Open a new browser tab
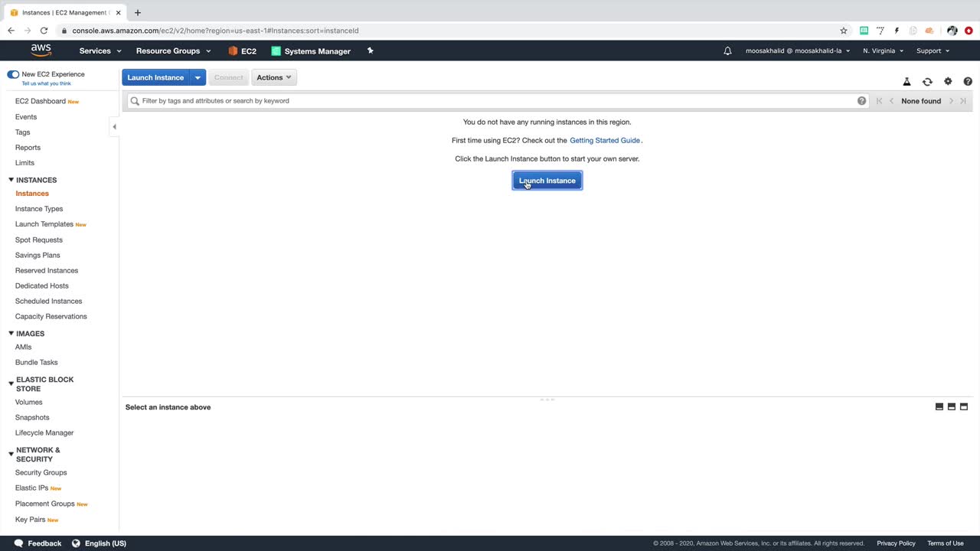 tap(138, 12)
